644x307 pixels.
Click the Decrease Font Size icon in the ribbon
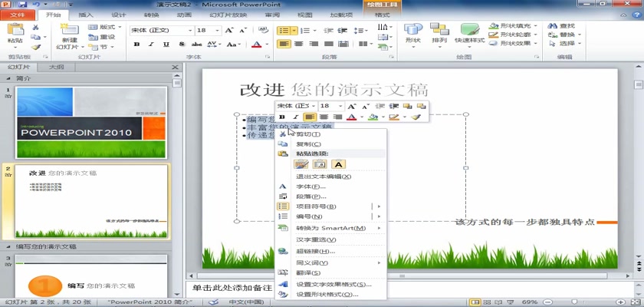point(243,31)
